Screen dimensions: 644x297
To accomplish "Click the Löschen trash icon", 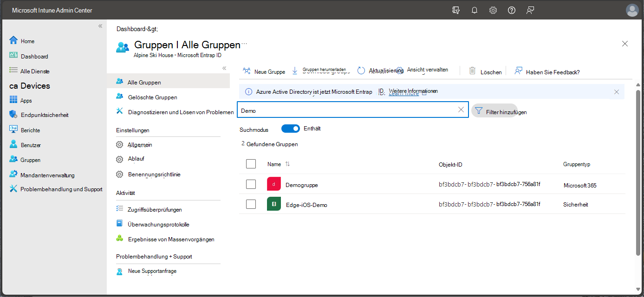I will pos(472,71).
